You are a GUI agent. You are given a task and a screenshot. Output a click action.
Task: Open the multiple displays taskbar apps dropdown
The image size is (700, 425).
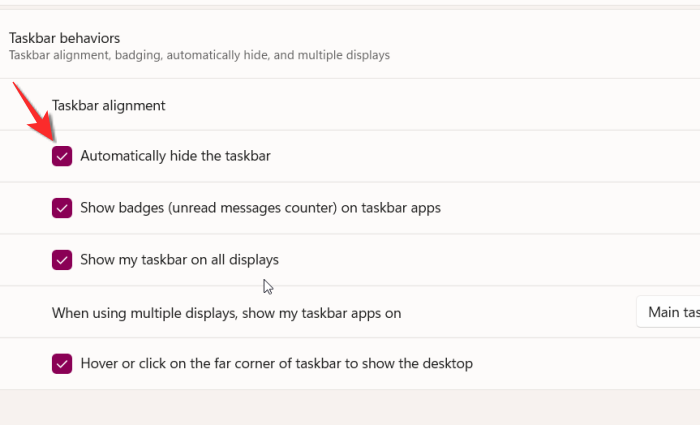coord(670,312)
